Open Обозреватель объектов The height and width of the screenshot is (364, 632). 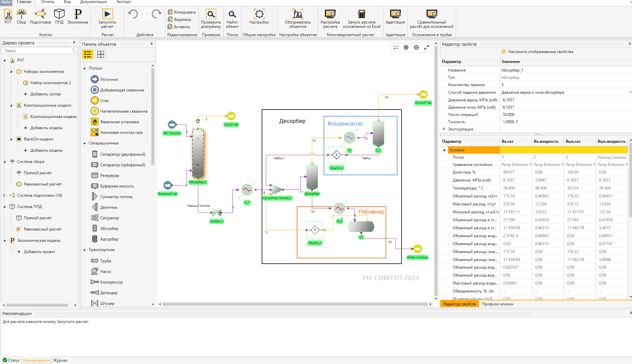[x=298, y=19]
